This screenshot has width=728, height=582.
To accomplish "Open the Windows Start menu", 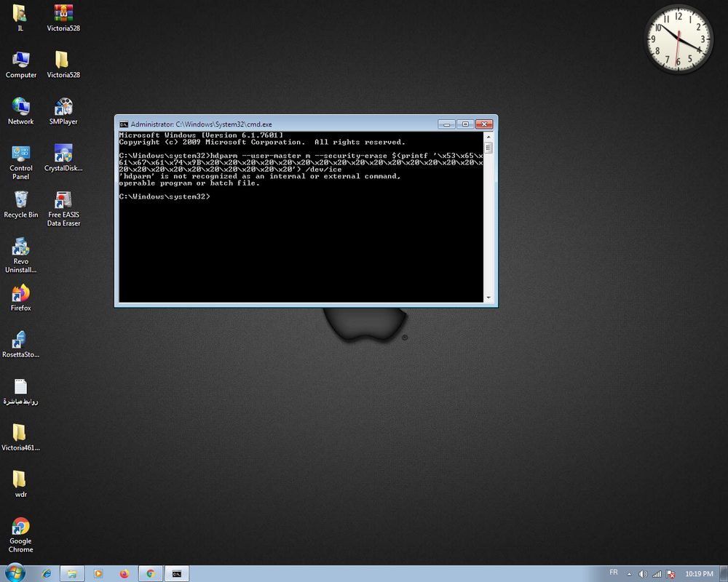I will tap(15, 573).
